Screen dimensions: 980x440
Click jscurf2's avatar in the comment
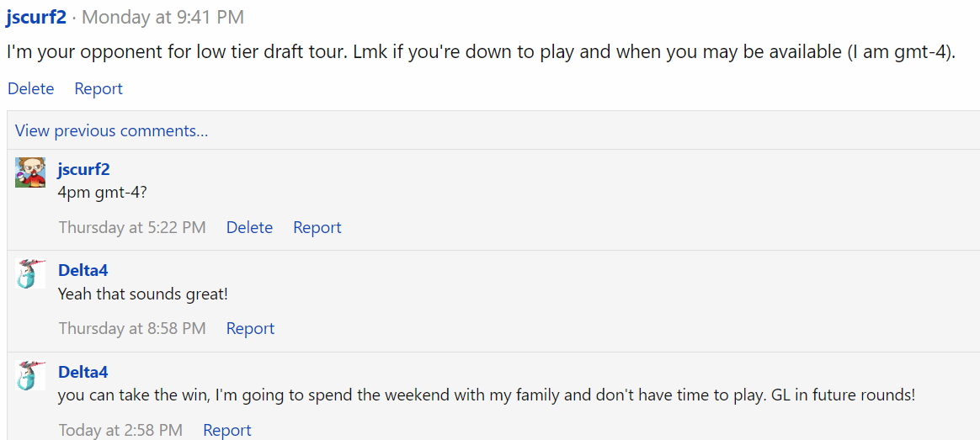pyautogui.click(x=30, y=172)
